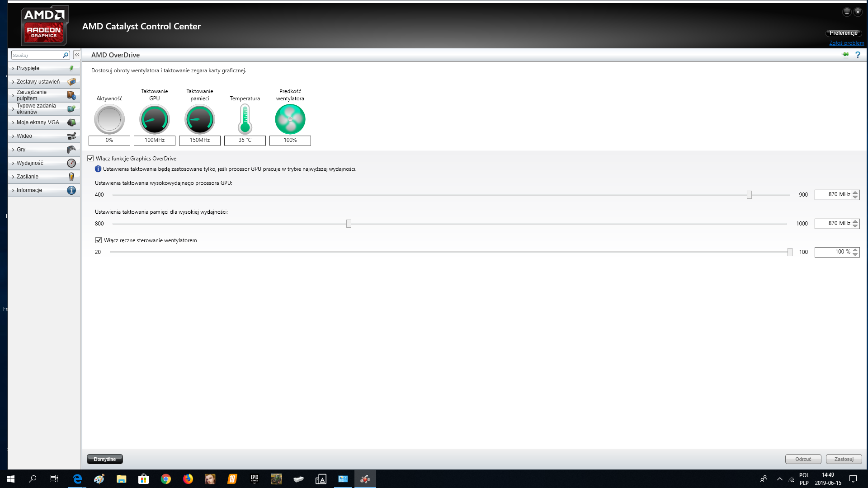The height and width of the screenshot is (488, 868).
Task: Click the Zastosuj button
Action: coord(844,459)
